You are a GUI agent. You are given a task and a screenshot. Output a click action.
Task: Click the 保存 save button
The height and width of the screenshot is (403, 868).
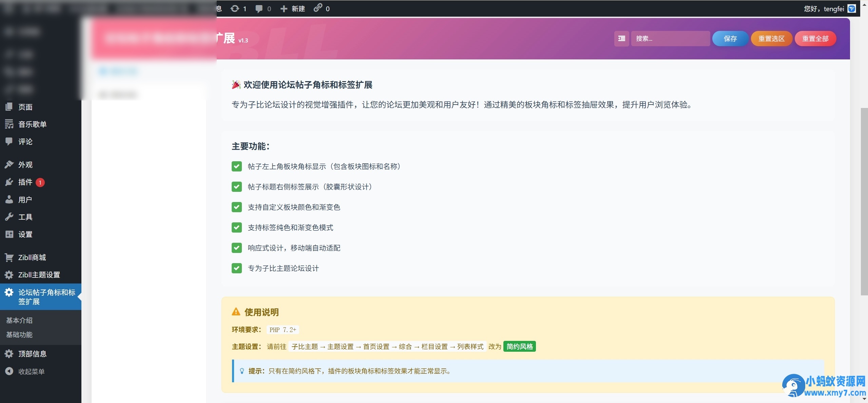[x=730, y=38]
